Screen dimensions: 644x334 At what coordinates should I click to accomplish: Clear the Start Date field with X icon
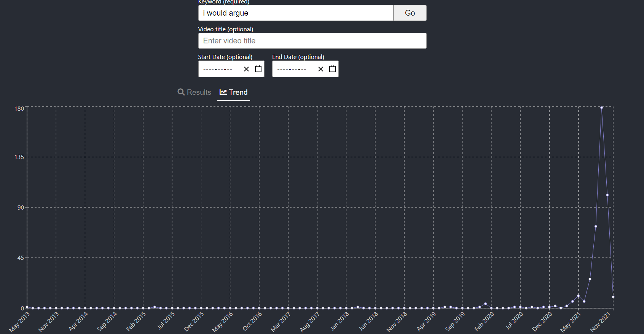coord(246,69)
